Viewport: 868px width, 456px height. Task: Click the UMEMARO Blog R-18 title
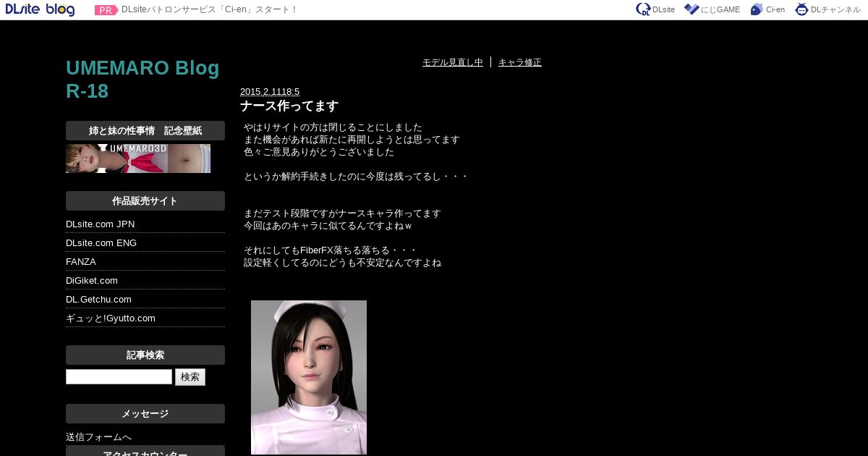click(142, 80)
